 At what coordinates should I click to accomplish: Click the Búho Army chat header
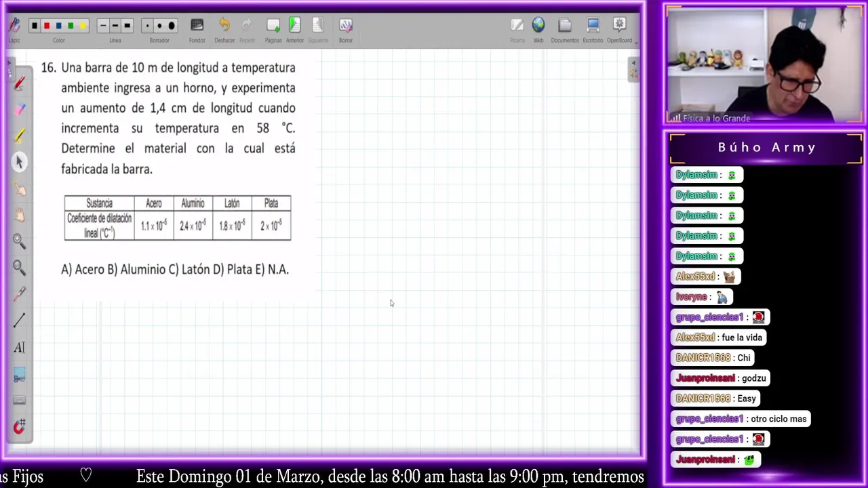(x=767, y=148)
